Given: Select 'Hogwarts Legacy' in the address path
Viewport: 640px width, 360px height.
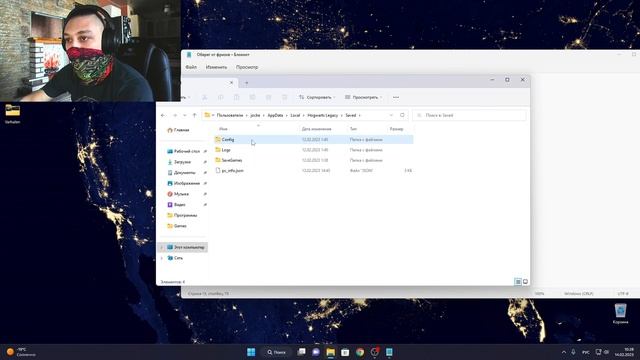Looking at the screenshot, I should point(323,116).
